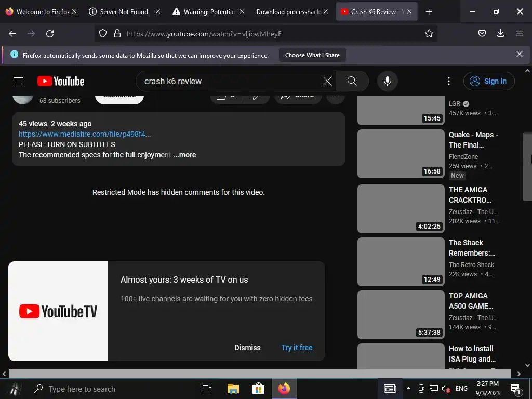
Task: Switch to the Download processhacker tab
Action: pos(288,12)
